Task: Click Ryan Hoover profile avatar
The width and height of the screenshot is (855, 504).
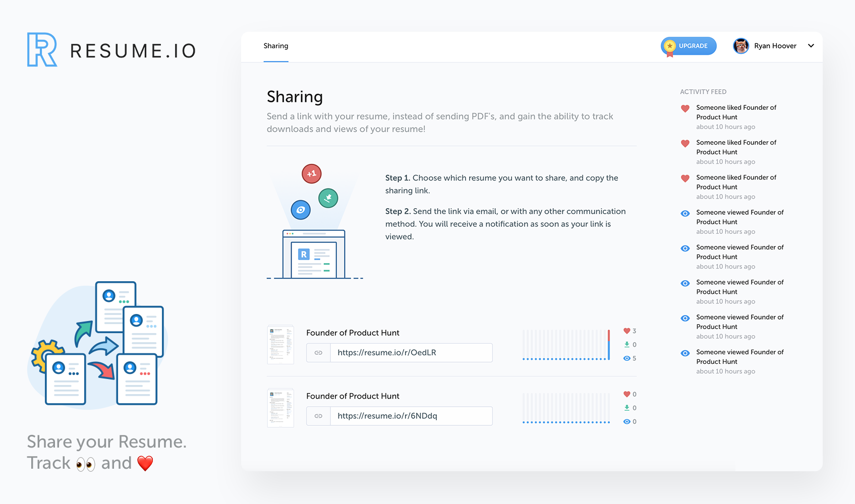Action: (x=741, y=46)
